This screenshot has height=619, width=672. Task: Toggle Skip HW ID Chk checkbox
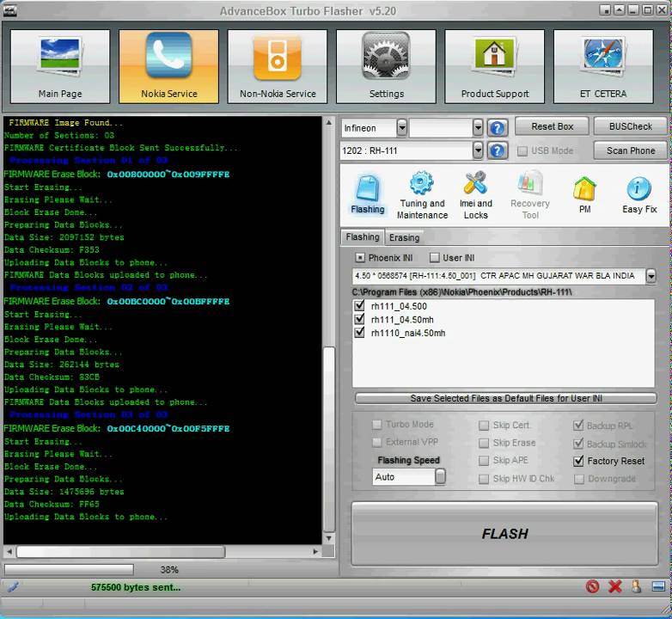coord(484,478)
